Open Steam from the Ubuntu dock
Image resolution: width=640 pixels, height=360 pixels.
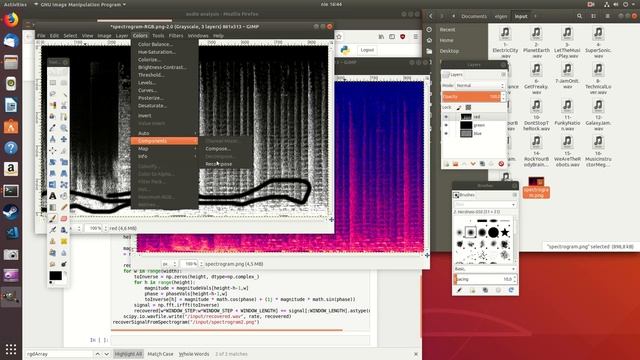[x=11, y=212]
